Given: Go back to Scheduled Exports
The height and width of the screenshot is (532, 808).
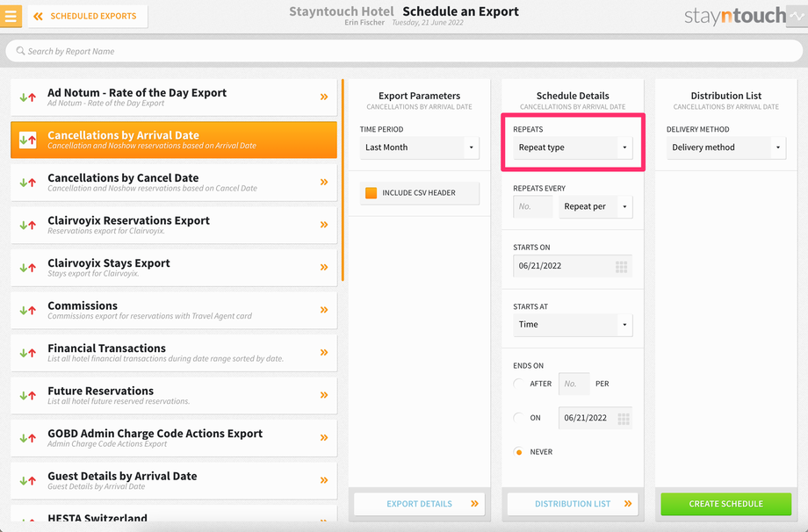Looking at the screenshot, I should click(88, 16).
